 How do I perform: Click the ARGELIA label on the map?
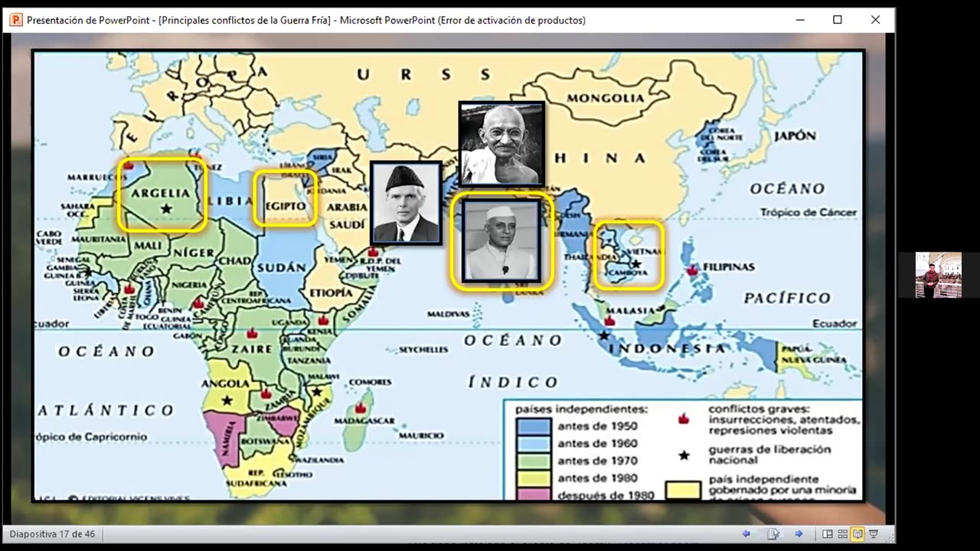(x=161, y=193)
